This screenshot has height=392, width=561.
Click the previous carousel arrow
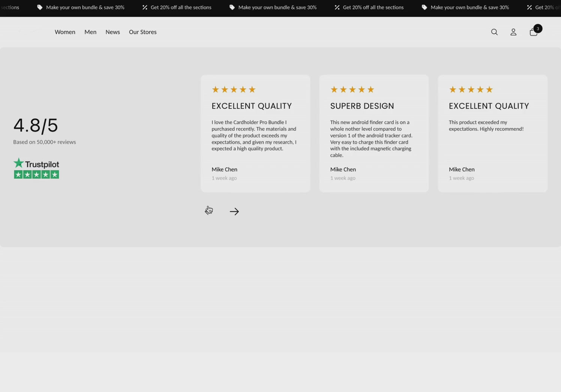click(209, 211)
